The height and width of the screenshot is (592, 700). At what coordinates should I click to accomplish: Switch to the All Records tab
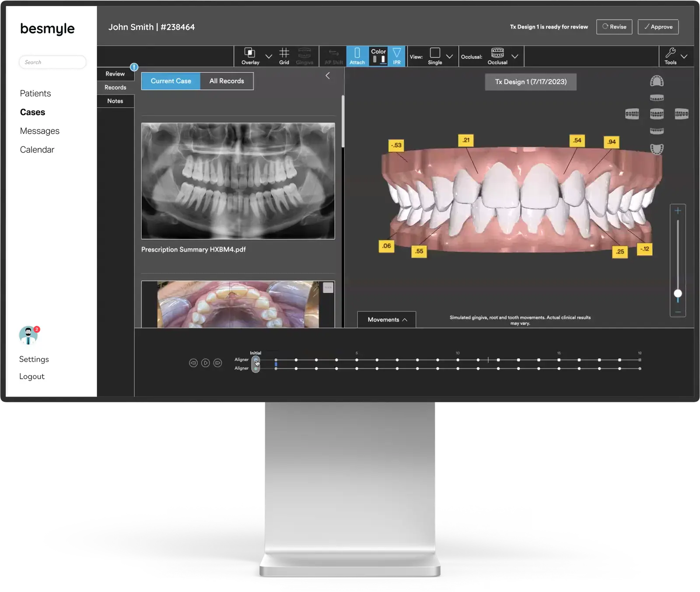227,81
